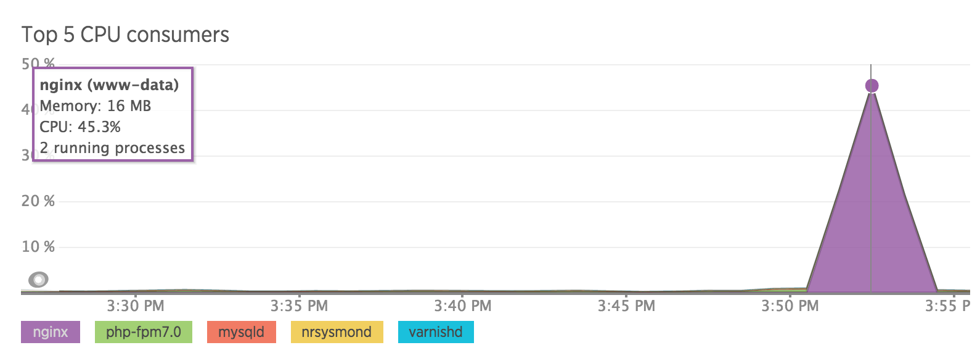Select the 3:50 PM time label
Screen dimensions: 980x353
pos(790,306)
